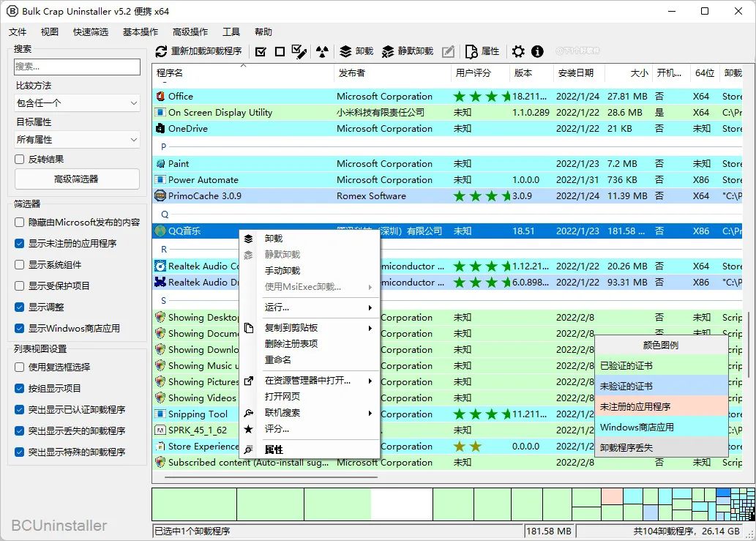Screen dimensions: 756x541
Task: Click the 静默卸载 quiet uninstall toolbar button
Action: [x=408, y=51]
